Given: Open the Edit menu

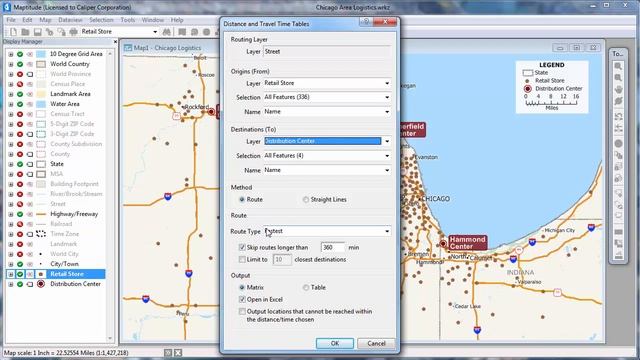Looking at the screenshot, I should (27, 20).
